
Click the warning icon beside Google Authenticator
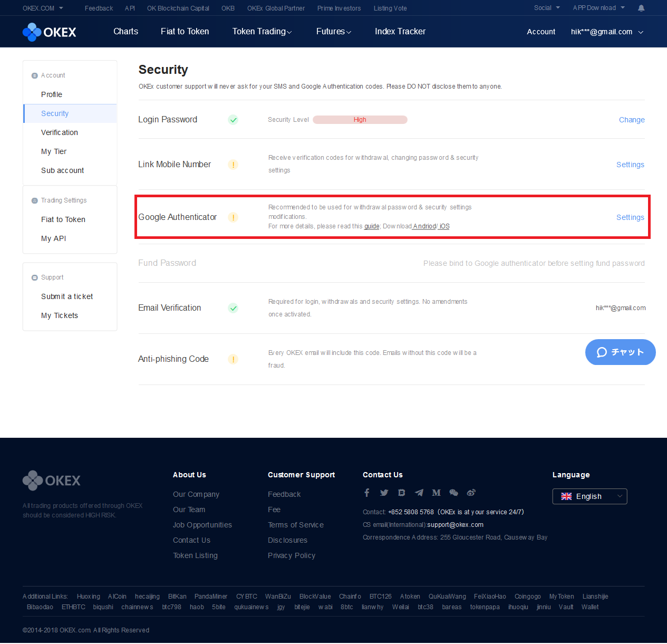pyautogui.click(x=233, y=217)
